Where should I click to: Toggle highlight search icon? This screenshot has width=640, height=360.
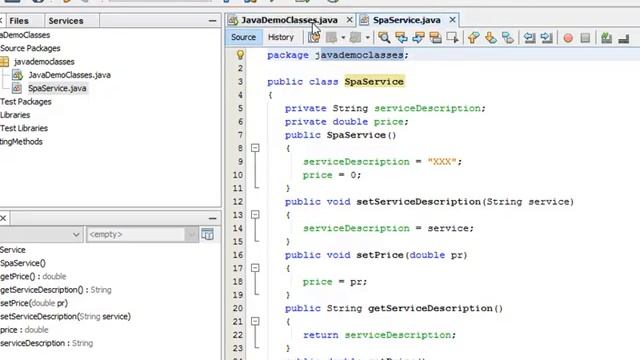436,38
